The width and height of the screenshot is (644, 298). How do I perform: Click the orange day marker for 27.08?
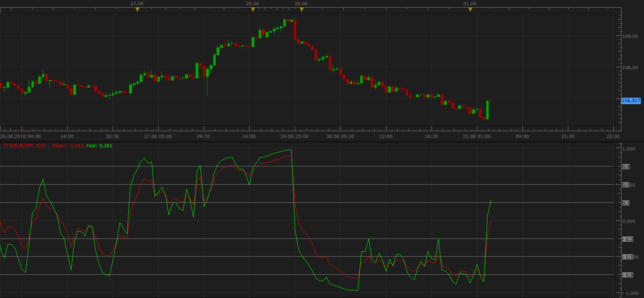137,10
